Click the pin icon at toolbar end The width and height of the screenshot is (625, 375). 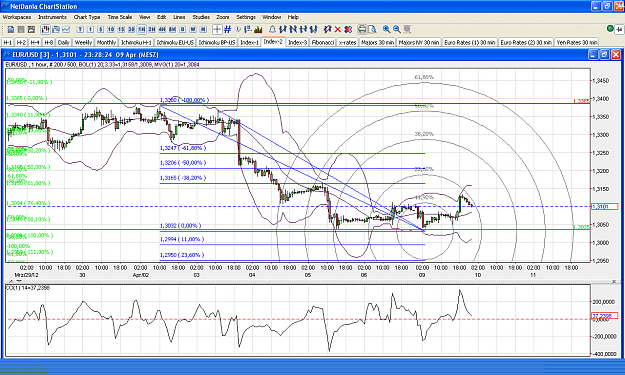click(619, 29)
